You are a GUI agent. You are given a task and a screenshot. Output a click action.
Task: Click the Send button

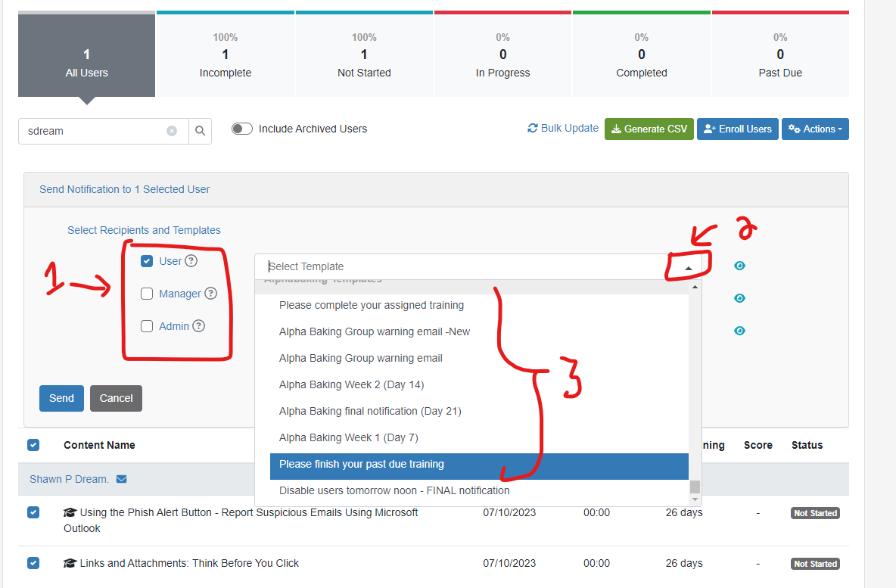62,398
